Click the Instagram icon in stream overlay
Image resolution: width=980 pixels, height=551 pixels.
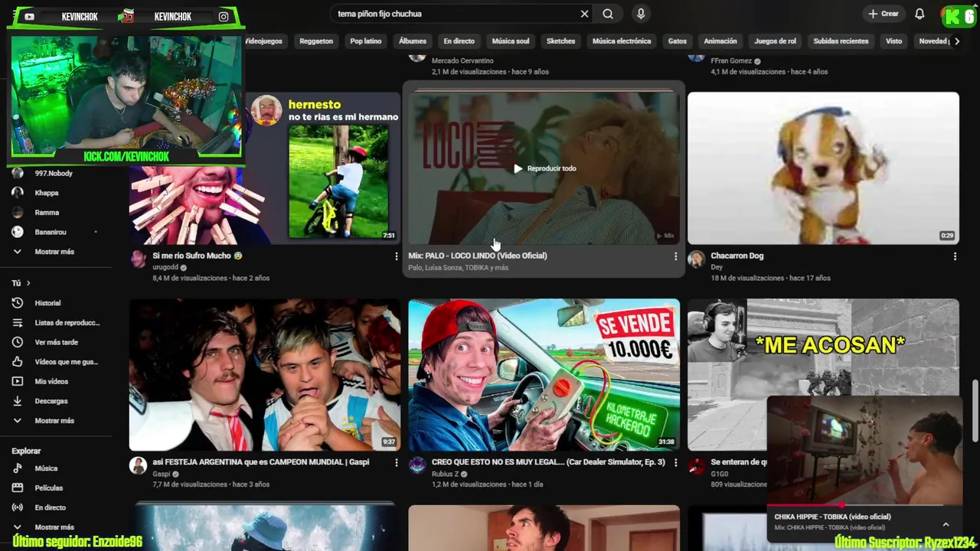(224, 16)
